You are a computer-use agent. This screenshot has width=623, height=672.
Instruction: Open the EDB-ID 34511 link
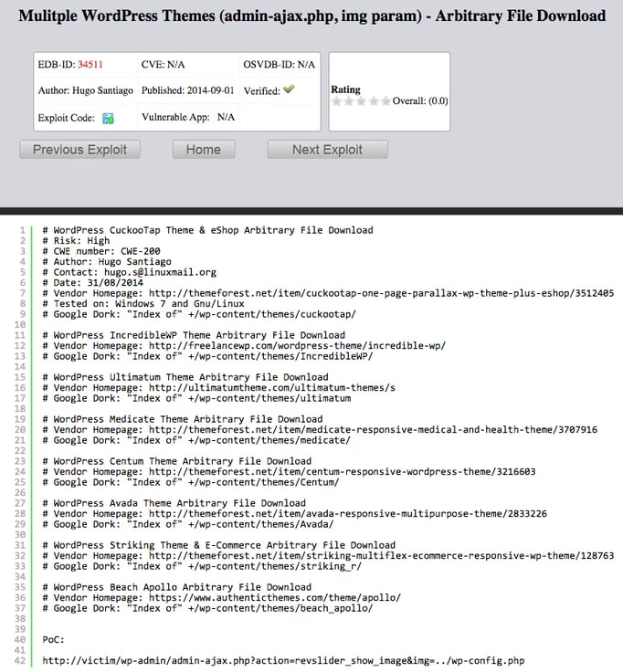point(90,65)
